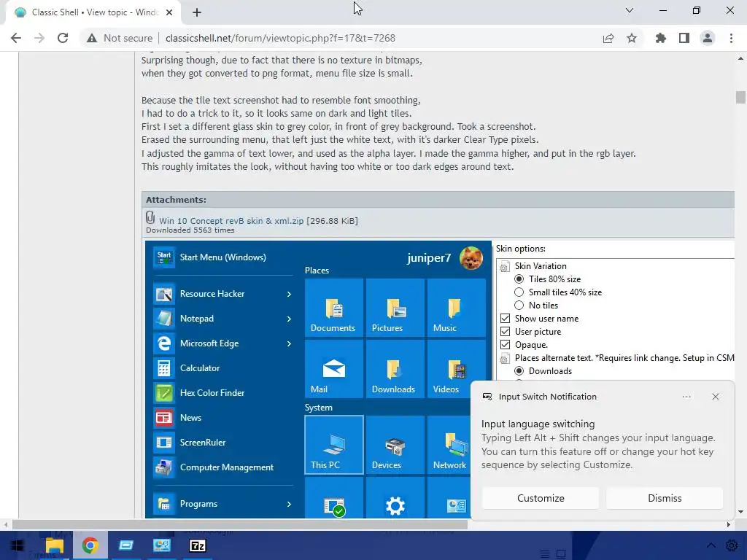
Task: Open a new tab with the plus button
Action: tap(197, 12)
